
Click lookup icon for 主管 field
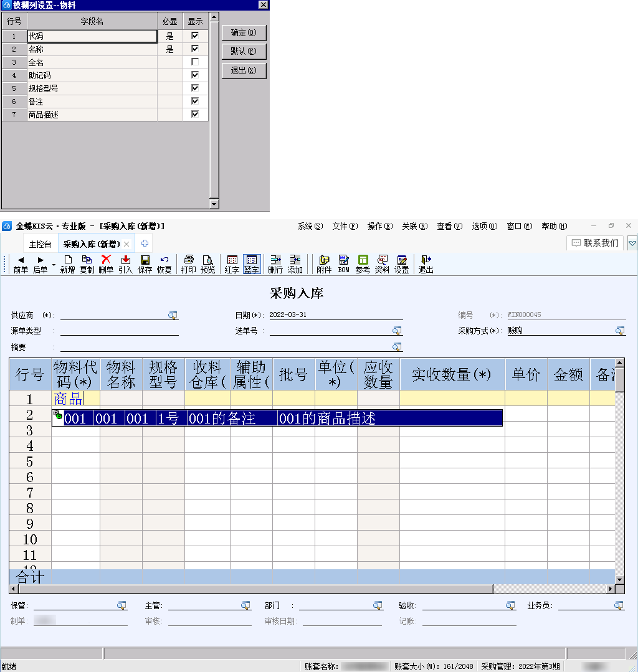coord(245,605)
